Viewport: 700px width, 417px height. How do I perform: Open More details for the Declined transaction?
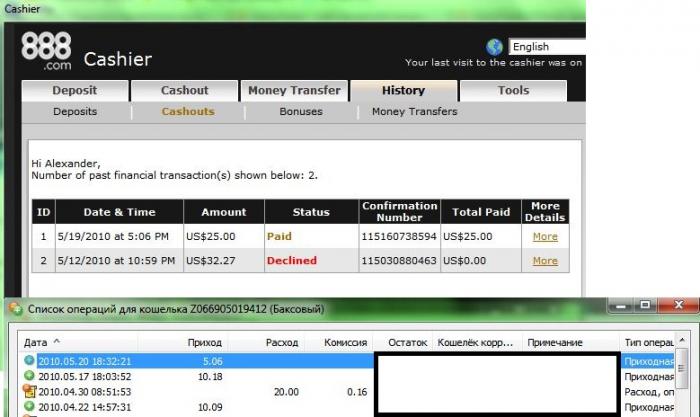pyautogui.click(x=545, y=261)
